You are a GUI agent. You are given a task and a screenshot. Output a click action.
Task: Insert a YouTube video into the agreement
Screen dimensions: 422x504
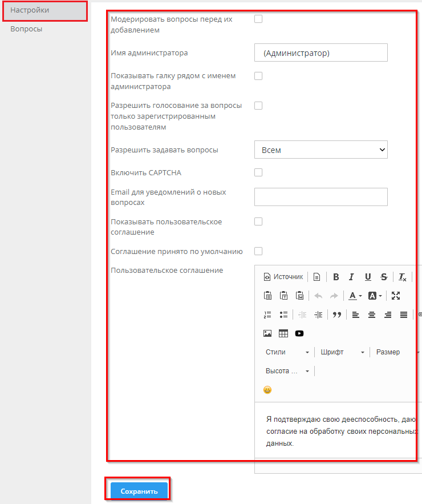point(299,333)
